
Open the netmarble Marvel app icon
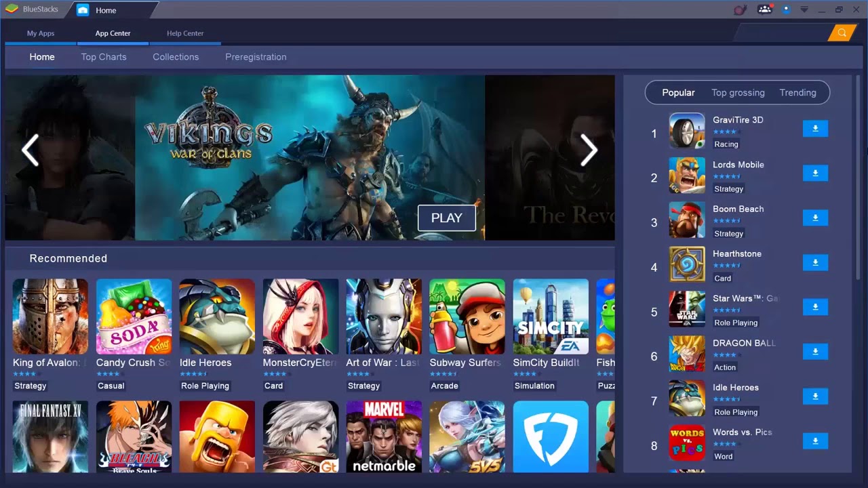384,437
